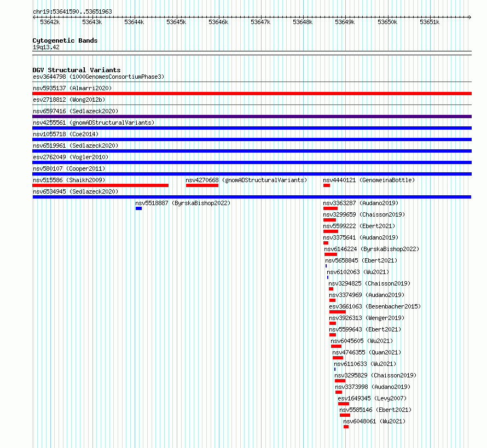The width and height of the screenshot is (487, 448).
Task: Click the 53649k ruler position label
Action: [x=345, y=22]
